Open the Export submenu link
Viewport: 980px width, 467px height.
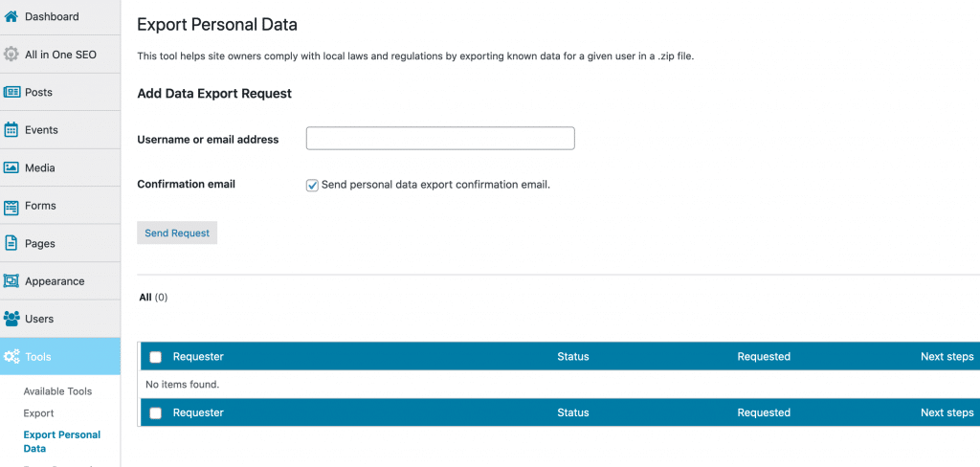click(38, 413)
